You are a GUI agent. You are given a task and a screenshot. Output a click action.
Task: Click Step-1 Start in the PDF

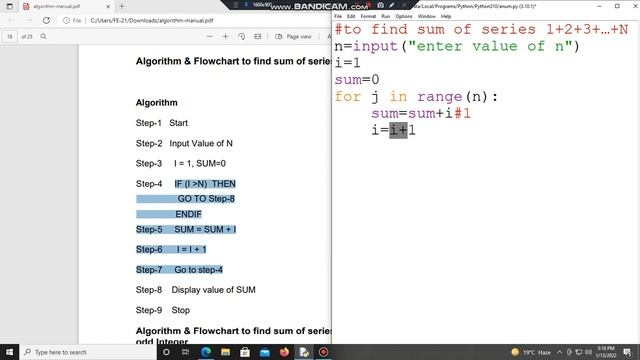click(162, 123)
